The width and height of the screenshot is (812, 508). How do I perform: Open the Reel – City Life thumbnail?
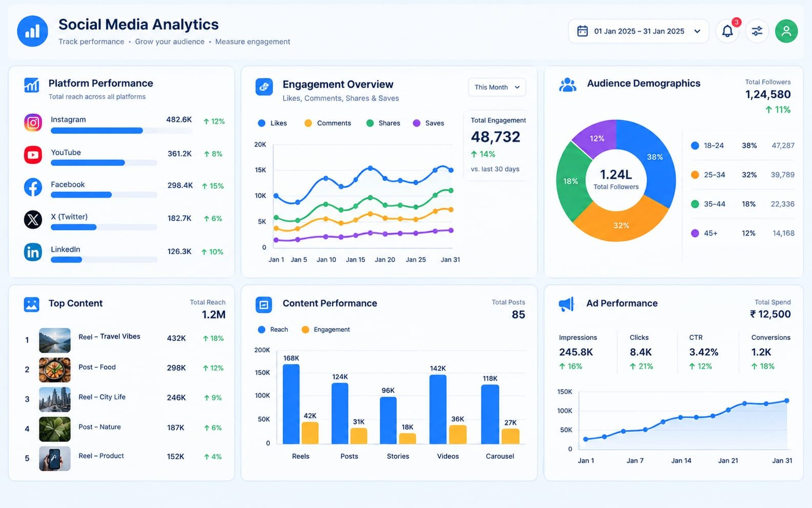pos(55,399)
